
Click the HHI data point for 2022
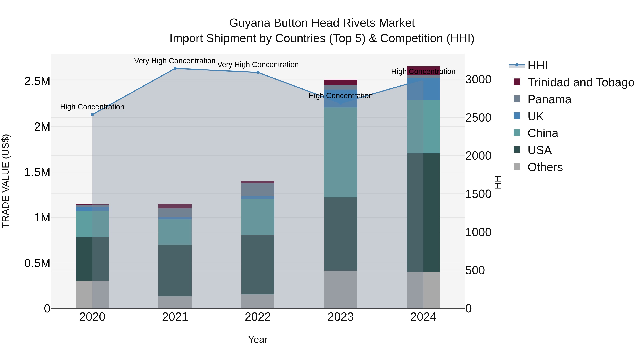coord(258,72)
